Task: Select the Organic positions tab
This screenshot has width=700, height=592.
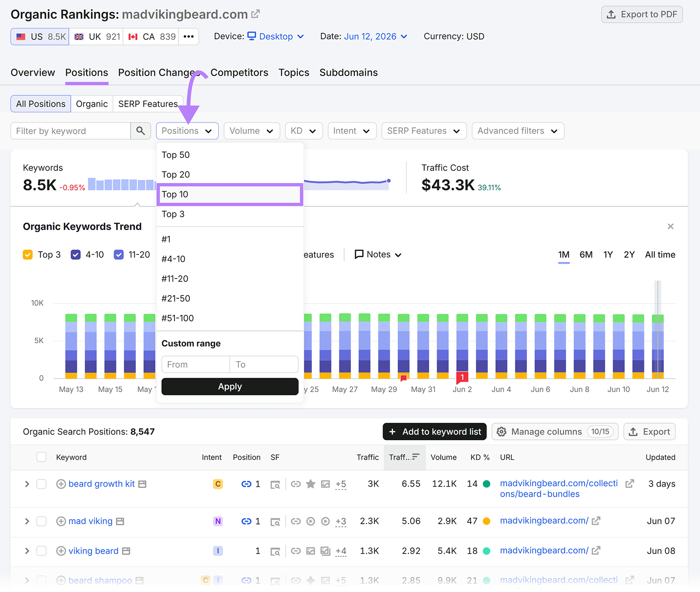Action: click(92, 104)
